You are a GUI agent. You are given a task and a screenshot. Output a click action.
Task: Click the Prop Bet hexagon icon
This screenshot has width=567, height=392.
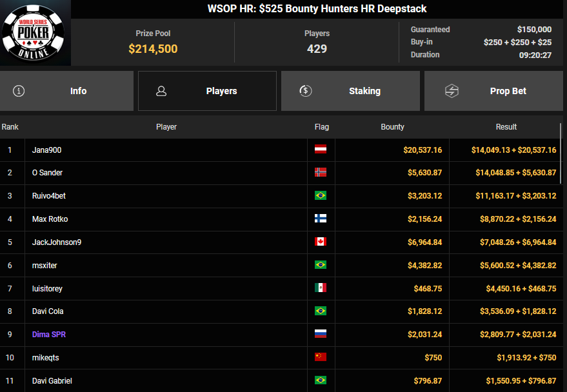pyautogui.click(x=452, y=91)
